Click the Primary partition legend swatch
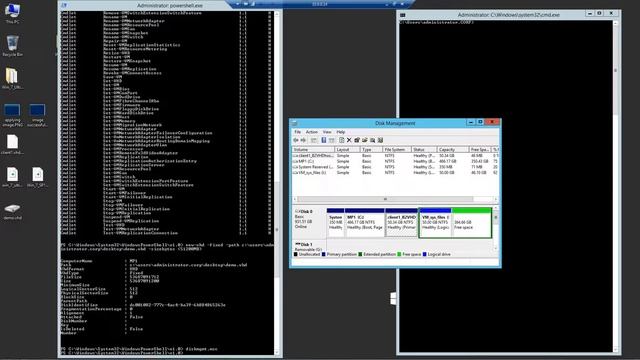640x360 pixels. coord(324,254)
